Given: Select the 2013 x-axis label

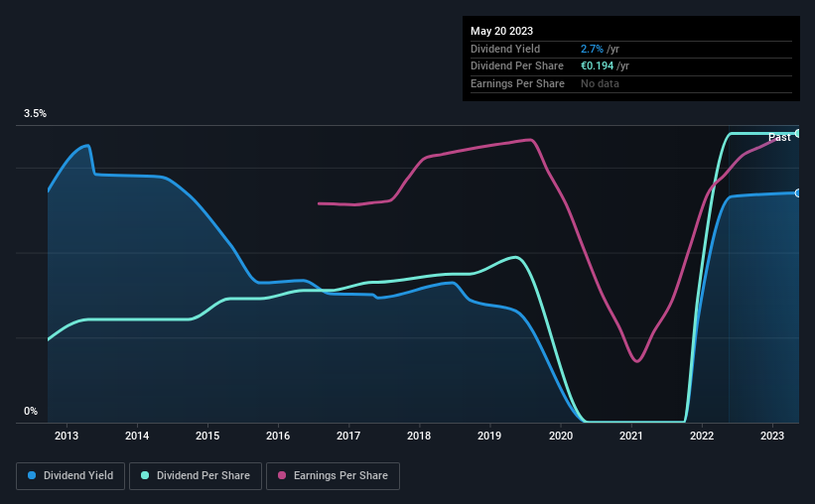Looking at the screenshot, I should click(67, 436).
